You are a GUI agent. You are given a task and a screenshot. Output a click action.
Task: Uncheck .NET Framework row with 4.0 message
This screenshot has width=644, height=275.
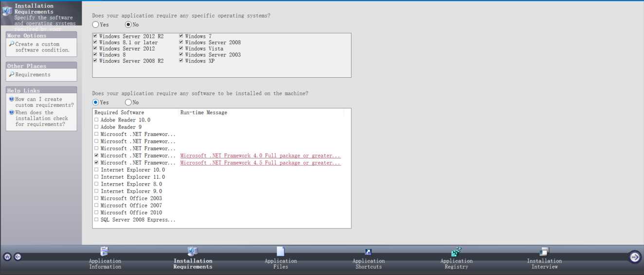[96, 155]
